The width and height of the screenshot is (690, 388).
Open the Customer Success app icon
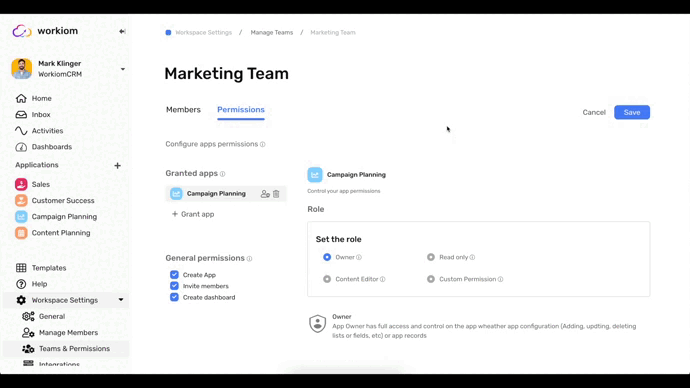21,201
